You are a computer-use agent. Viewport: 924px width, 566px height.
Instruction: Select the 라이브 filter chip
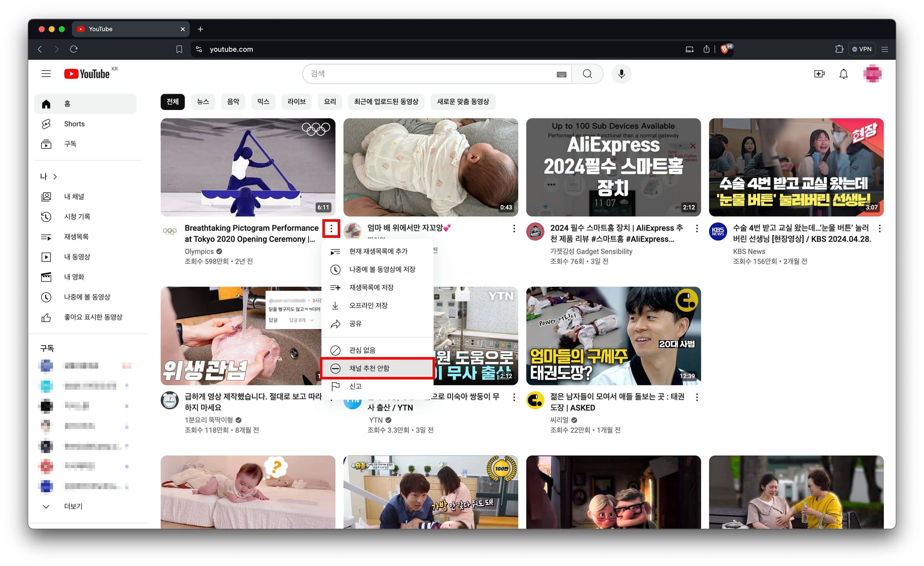pos(297,102)
